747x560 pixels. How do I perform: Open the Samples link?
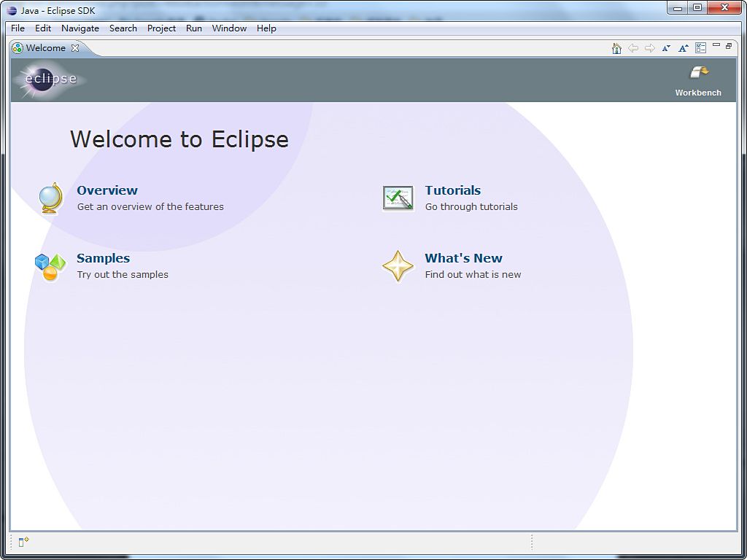coord(103,258)
